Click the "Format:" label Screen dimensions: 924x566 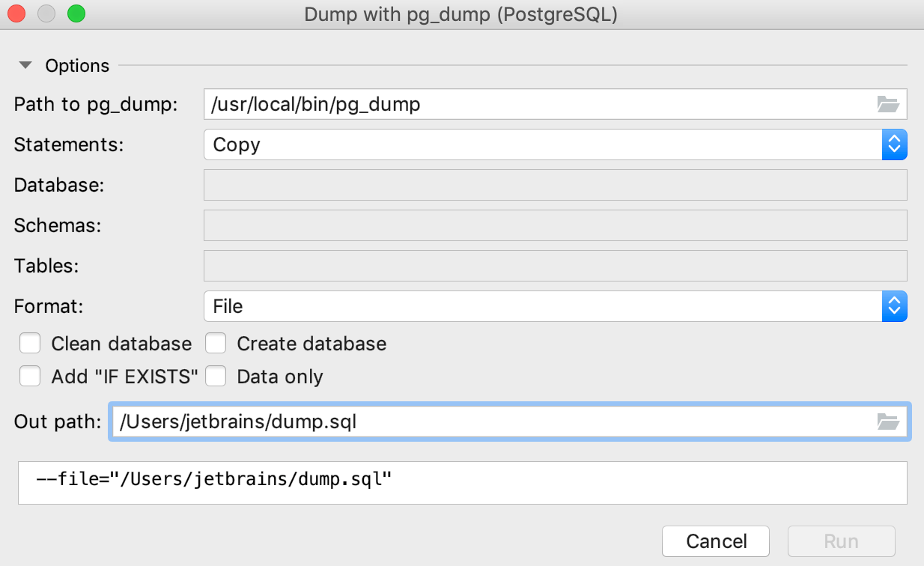pos(48,306)
